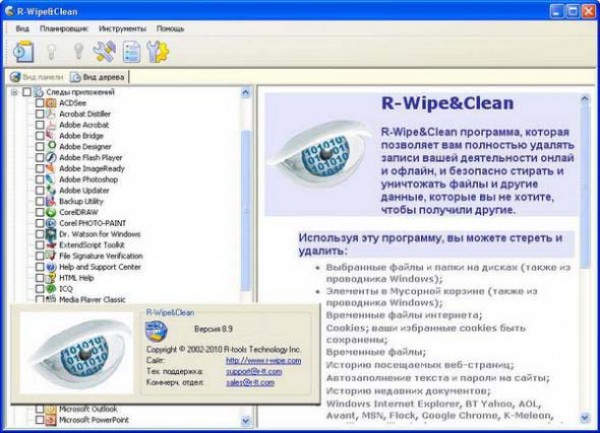This screenshot has height=433, width=600.
Task: Tick the Microsoft PowerPoint checkbox
Action: (40, 420)
